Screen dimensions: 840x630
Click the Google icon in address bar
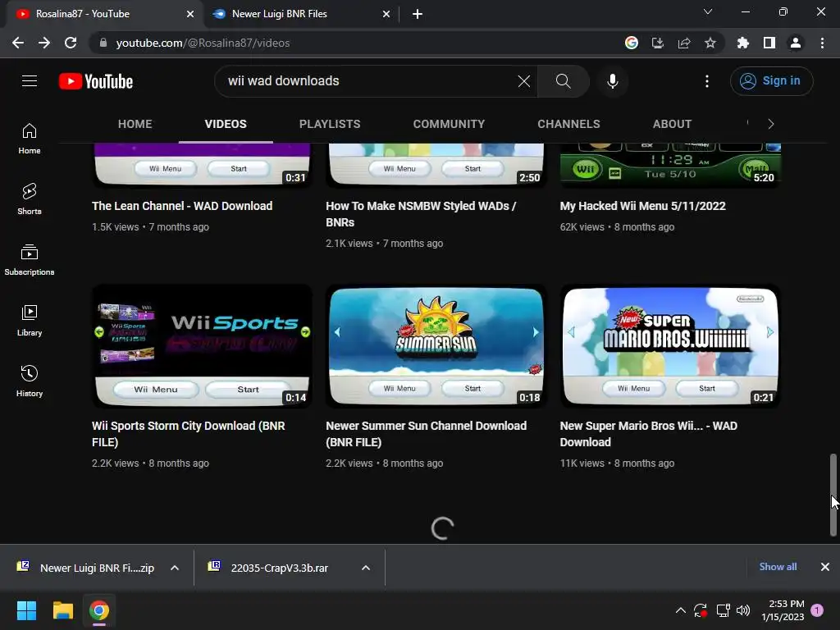[x=632, y=43]
